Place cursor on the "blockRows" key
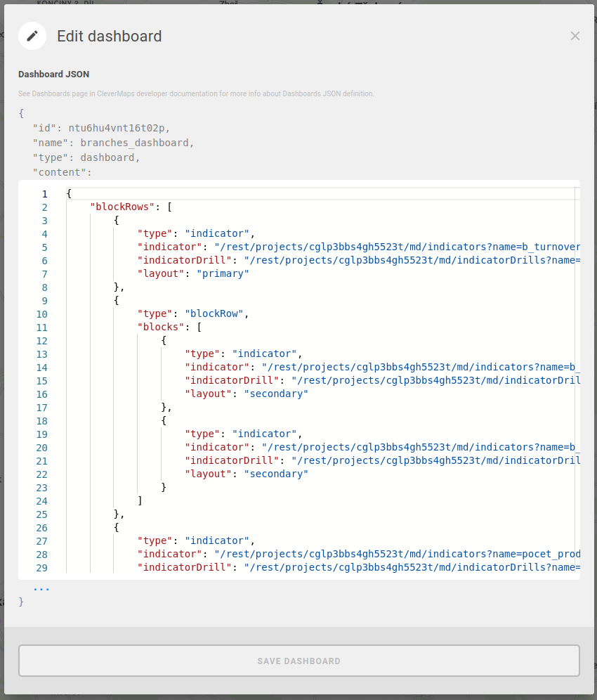The width and height of the screenshot is (597, 700). (x=122, y=207)
